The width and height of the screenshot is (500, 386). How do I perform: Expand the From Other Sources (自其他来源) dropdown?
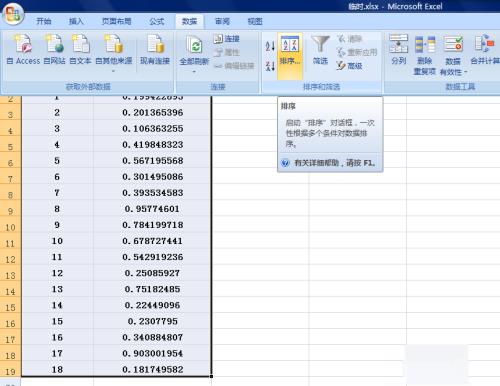114,71
